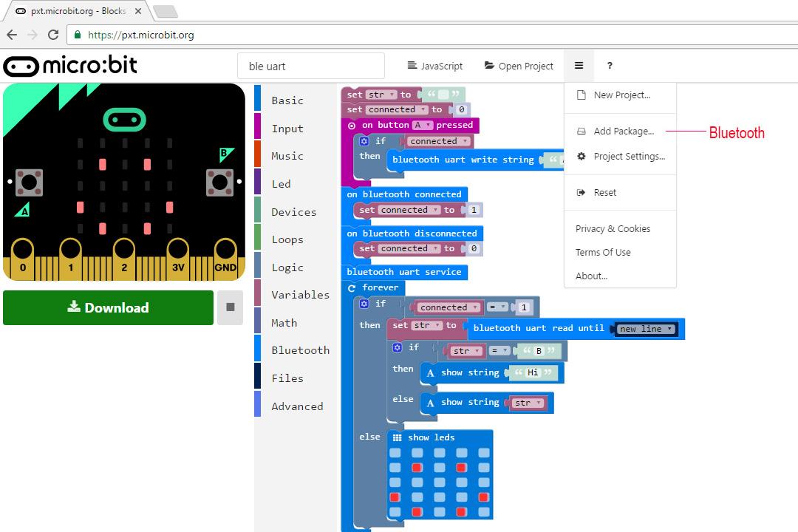
Task: Click the browser forward arrow
Action: tap(33, 35)
